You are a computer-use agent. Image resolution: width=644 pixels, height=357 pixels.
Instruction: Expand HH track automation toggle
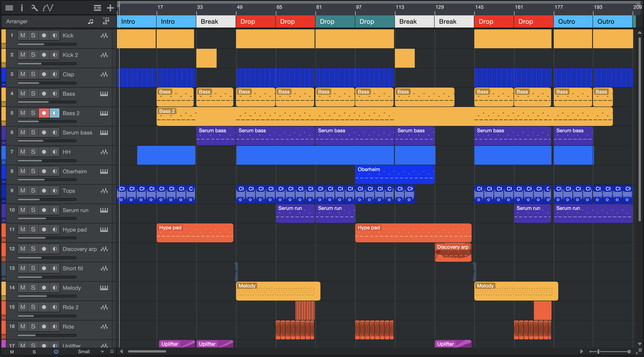(x=4, y=162)
